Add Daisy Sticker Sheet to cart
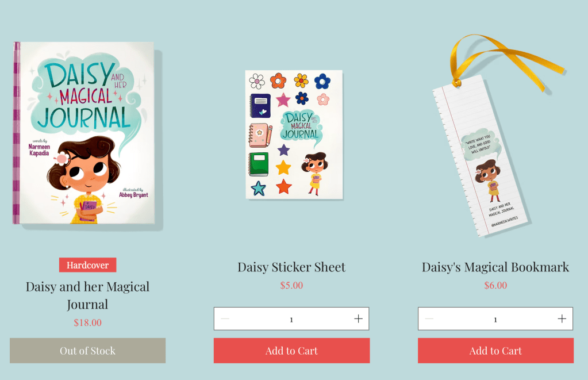 point(291,350)
